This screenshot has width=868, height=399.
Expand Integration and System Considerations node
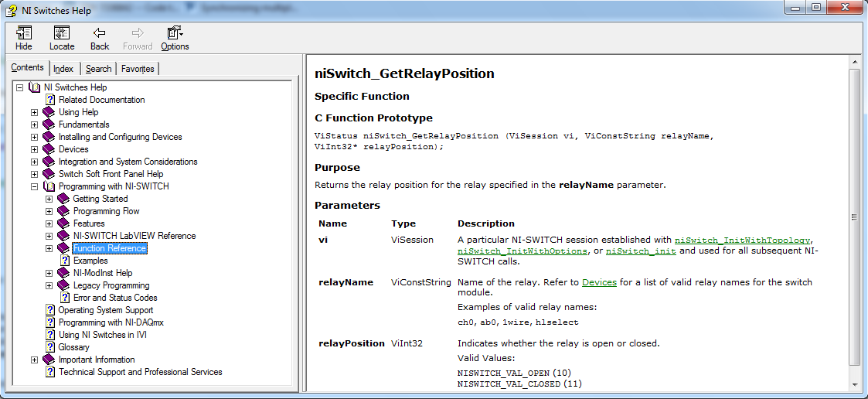click(34, 162)
